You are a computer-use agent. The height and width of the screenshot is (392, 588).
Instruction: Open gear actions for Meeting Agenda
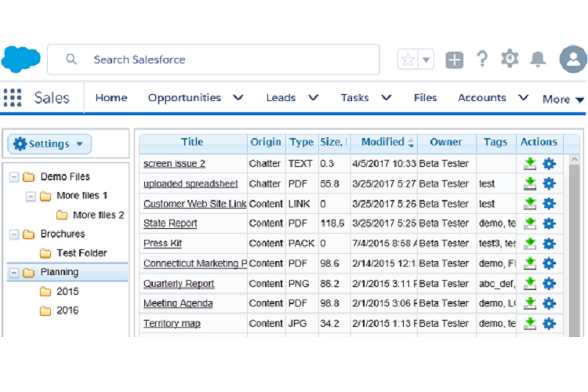click(549, 303)
